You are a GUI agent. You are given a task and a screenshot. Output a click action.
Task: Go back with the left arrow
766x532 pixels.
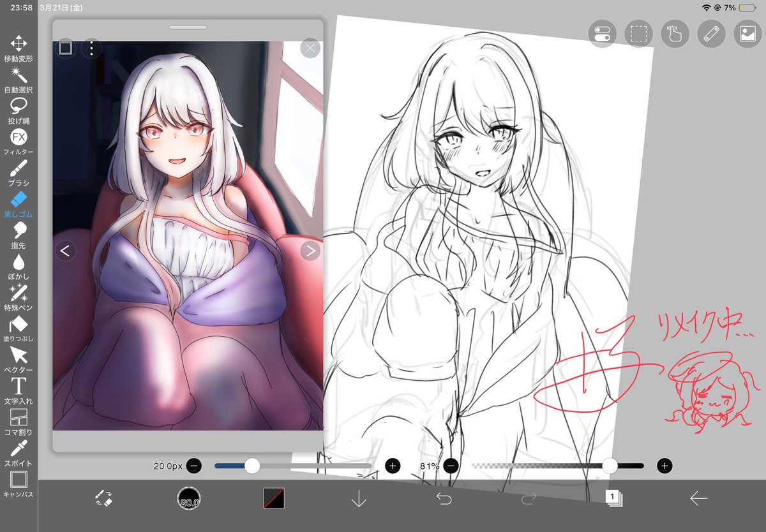698,498
